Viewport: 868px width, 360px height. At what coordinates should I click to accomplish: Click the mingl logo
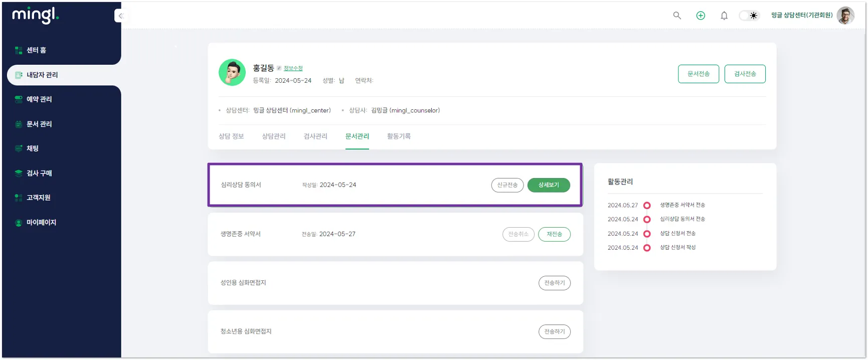click(35, 15)
